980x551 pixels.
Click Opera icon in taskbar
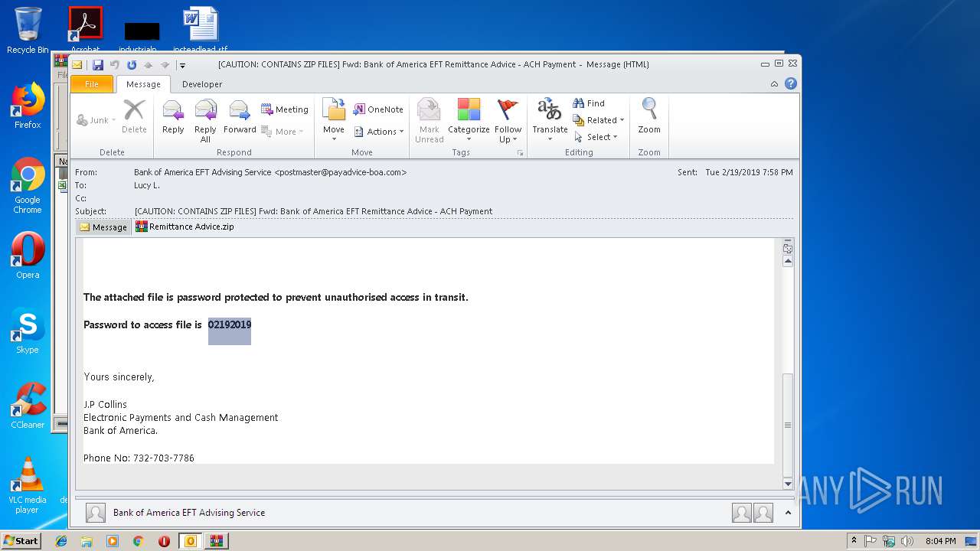[164, 541]
